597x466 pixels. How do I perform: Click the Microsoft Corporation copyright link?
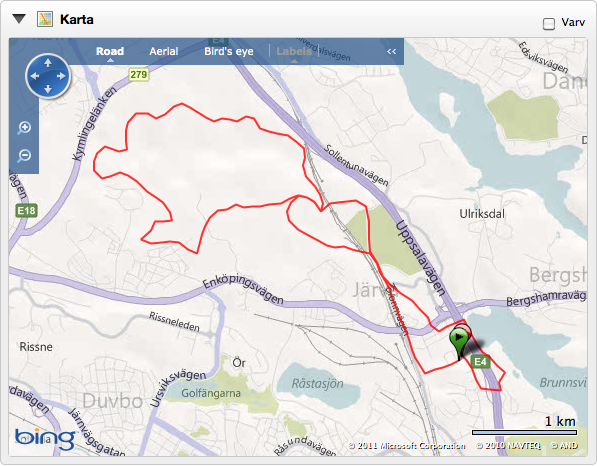coord(407,445)
